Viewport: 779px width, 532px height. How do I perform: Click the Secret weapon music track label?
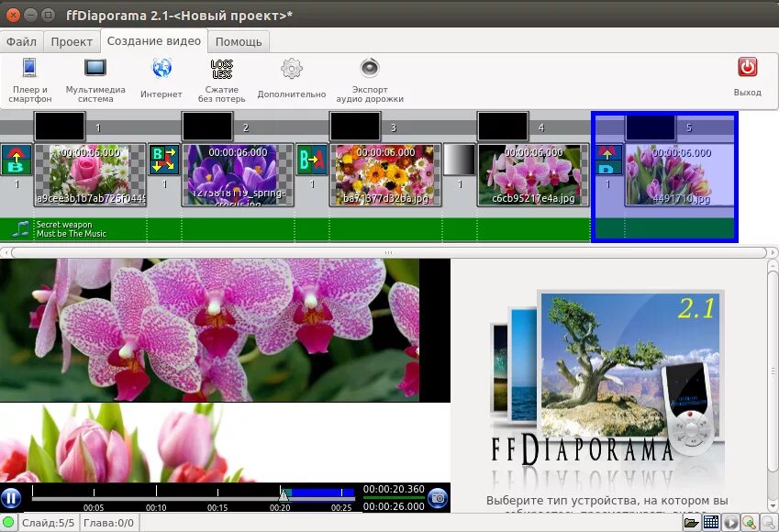(x=71, y=229)
